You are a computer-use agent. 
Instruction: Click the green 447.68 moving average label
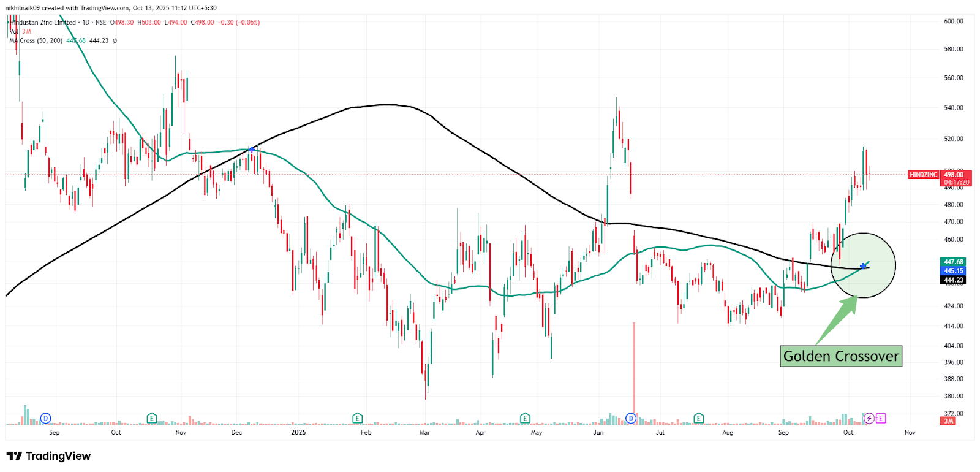pyautogui.click(x=953, y=262)
